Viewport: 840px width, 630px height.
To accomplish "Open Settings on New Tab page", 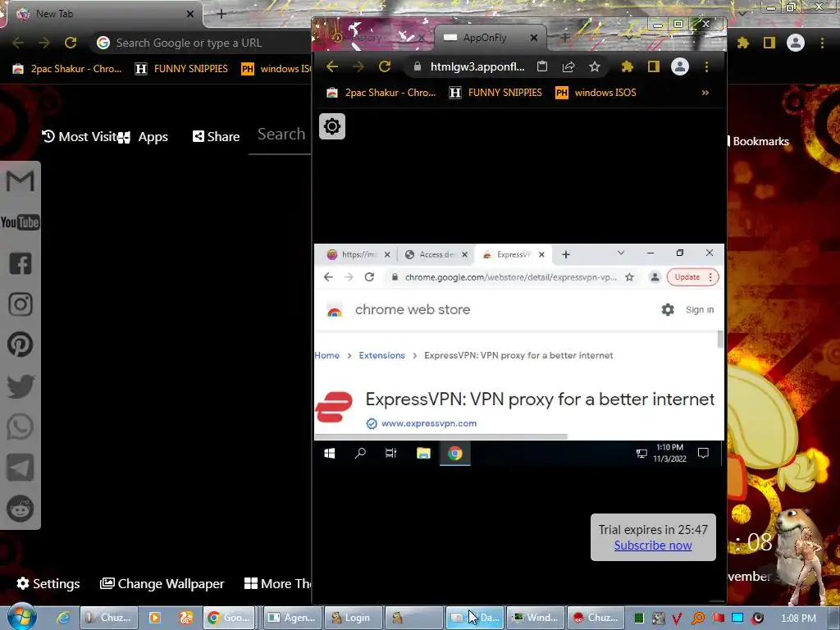I will pyautogui.click(x=48, y=583).
